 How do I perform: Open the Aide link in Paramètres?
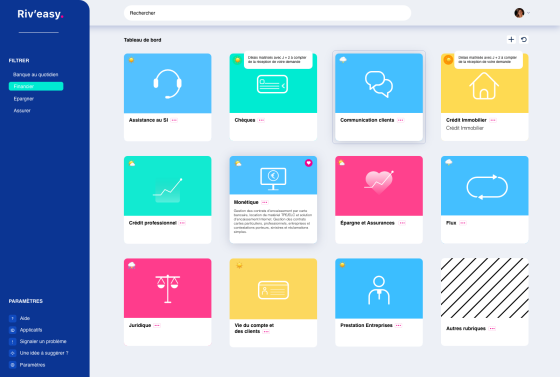[x=25, y=318]
